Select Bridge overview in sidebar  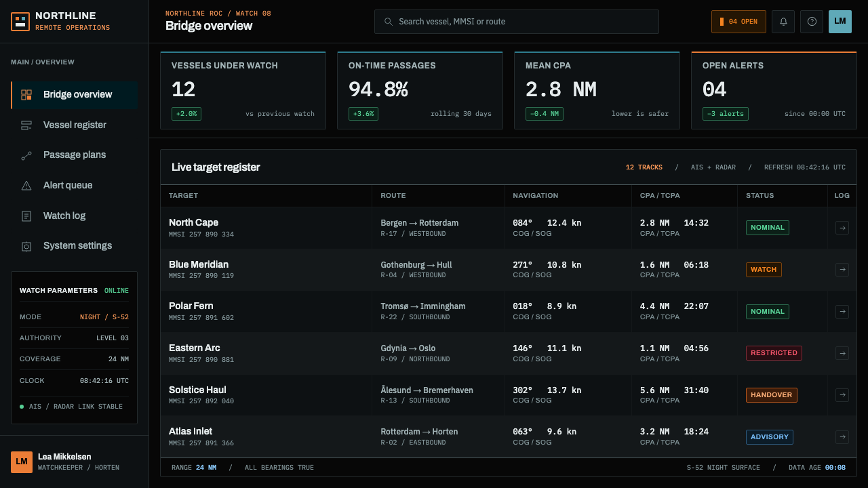tap(75, 95)
